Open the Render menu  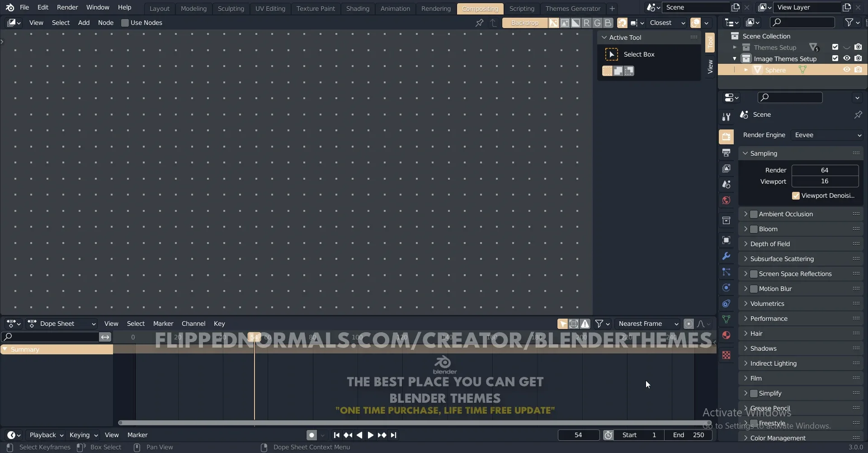67,7
